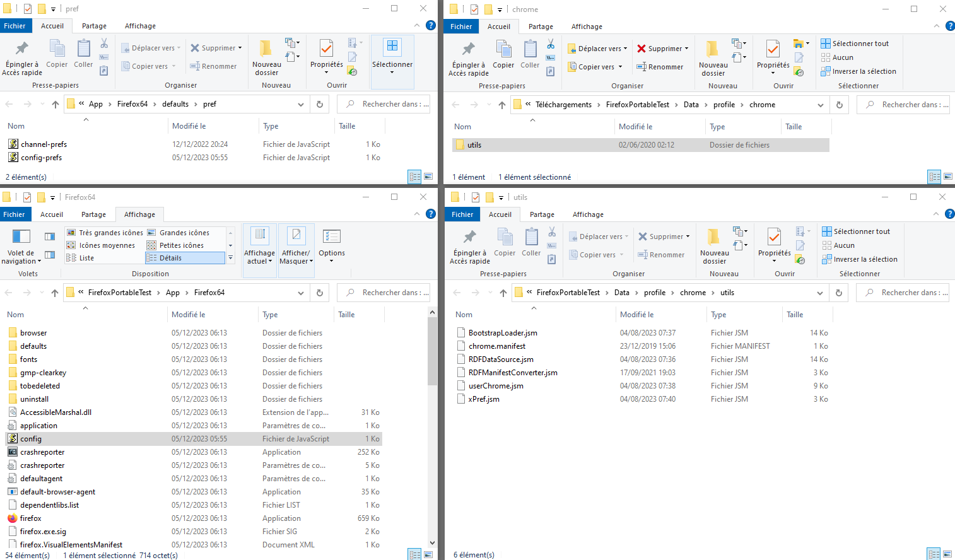
Task: Click the Coller icon in chrome window
Action: click(x=530, y=54)
